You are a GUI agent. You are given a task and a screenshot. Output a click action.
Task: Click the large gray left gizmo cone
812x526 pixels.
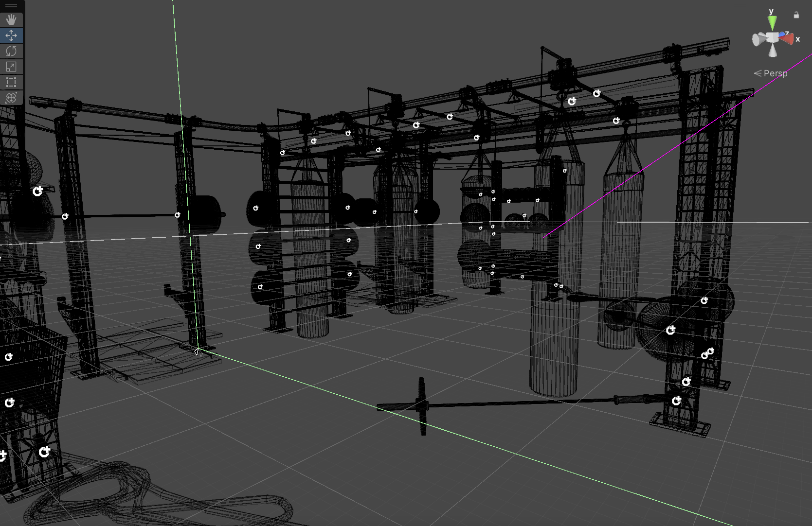(x=758, y=40)
